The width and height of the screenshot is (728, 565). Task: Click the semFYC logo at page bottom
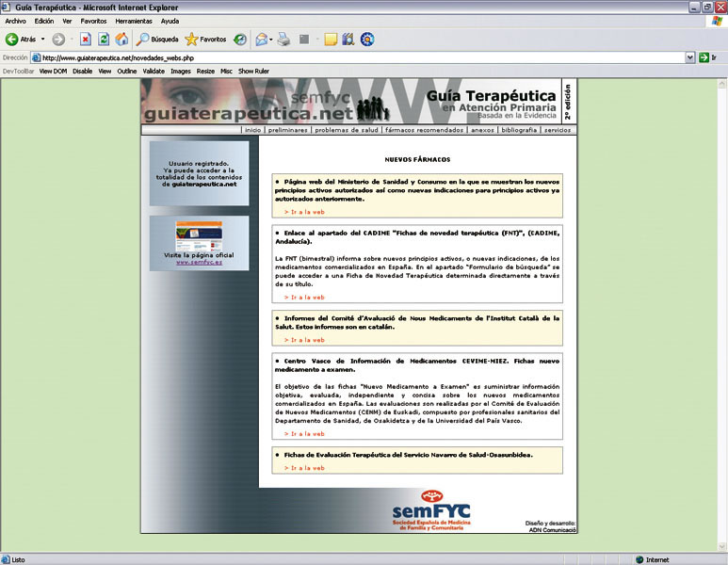(431, 510)
